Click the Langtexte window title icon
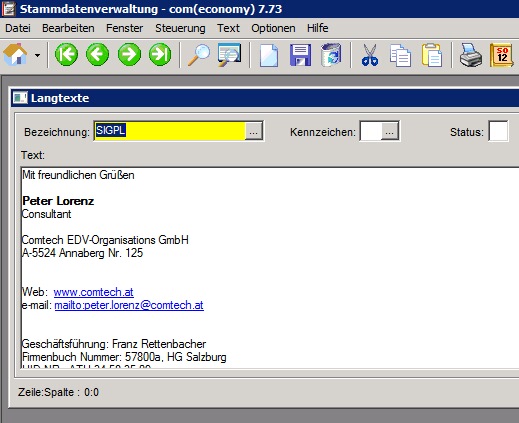 click(x=20, y=98)
